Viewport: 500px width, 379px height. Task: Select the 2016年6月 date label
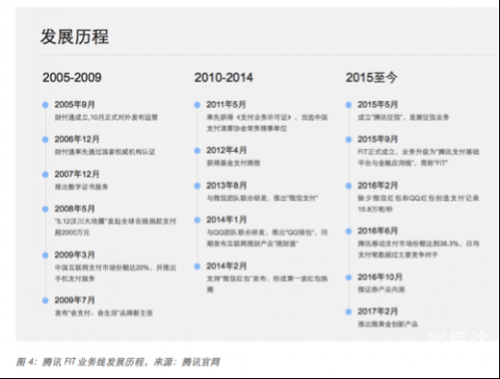tap(378, 231)
